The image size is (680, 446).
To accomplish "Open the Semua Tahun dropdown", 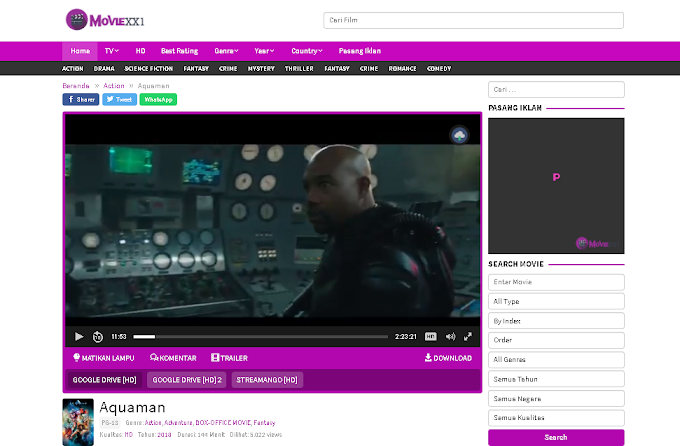I will 556,379.
